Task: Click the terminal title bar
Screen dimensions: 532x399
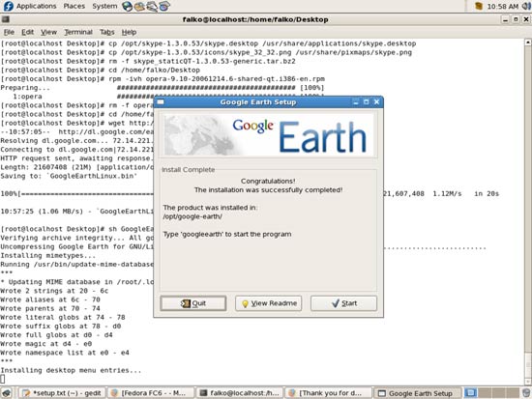Action: [255, 19]
